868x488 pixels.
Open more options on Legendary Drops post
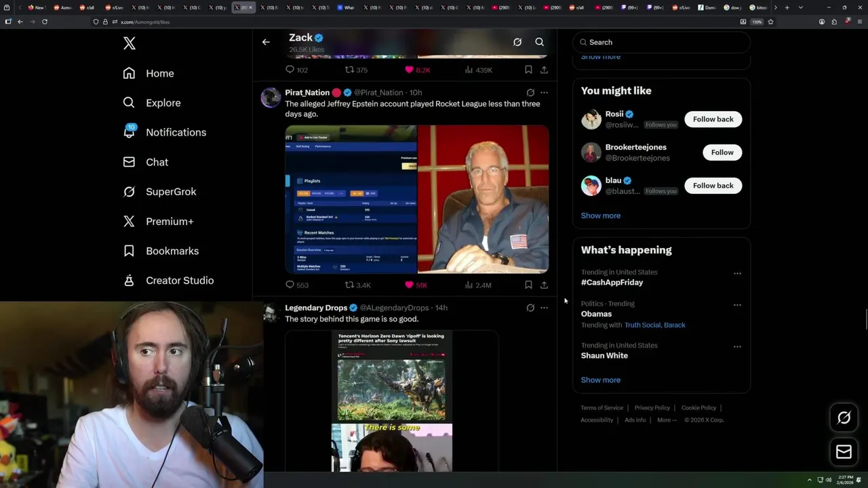(x=544, y=308)
